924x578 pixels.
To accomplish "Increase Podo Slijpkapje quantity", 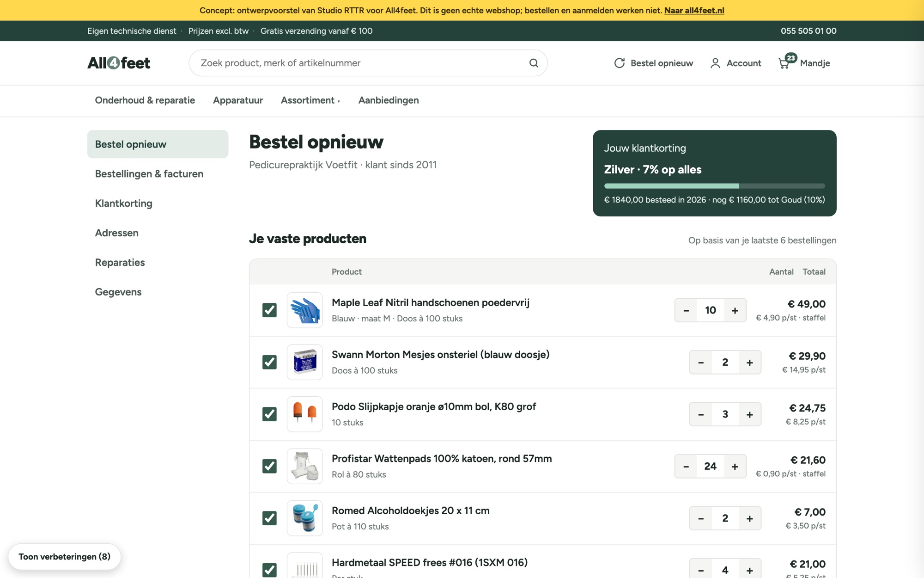I will click(x=749, y=414).
